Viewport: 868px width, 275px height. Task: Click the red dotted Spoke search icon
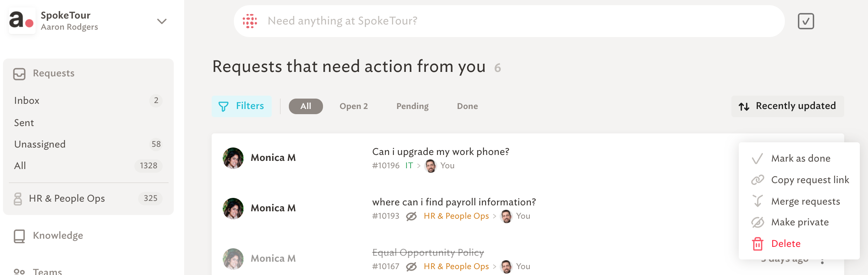pyautogui.click(x=250, y=21)
